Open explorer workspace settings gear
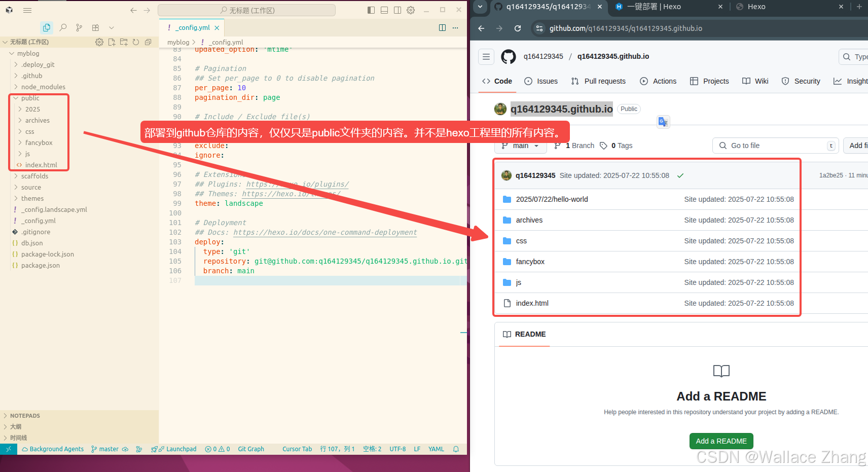This screenshot has width=868, height=472. (x=99, y=42)
